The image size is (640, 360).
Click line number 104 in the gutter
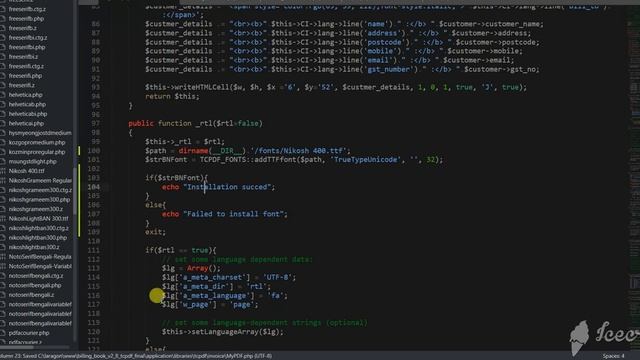93,187
